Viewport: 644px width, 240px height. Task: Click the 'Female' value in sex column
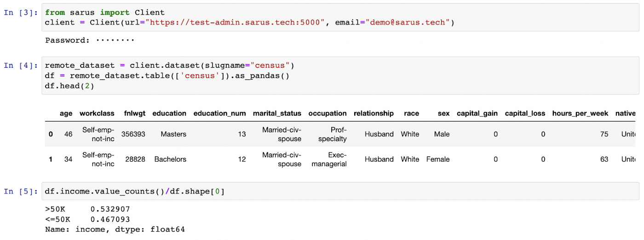tap(438, 160)
